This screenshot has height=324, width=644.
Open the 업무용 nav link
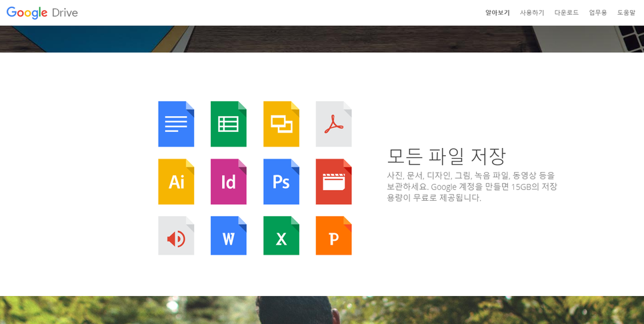[x=597, y=13]
